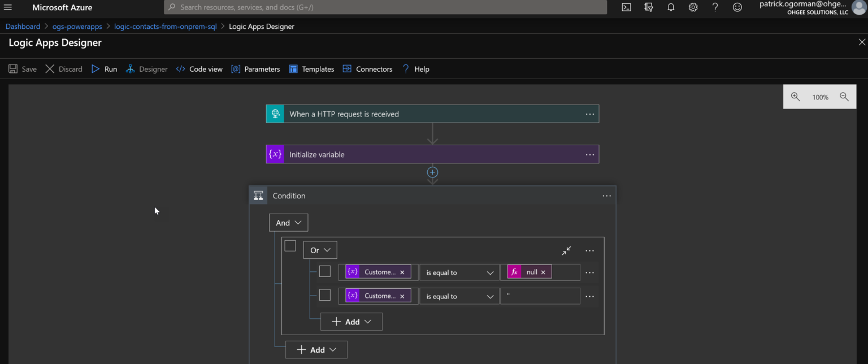Open Azure Cloud Shell from the top bar

[x=626, y=7]
